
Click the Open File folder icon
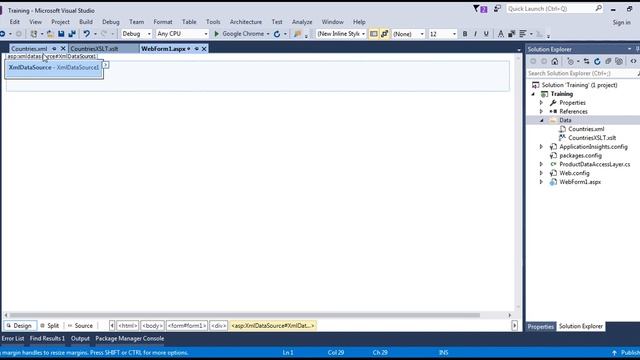(x=50, y=34)
